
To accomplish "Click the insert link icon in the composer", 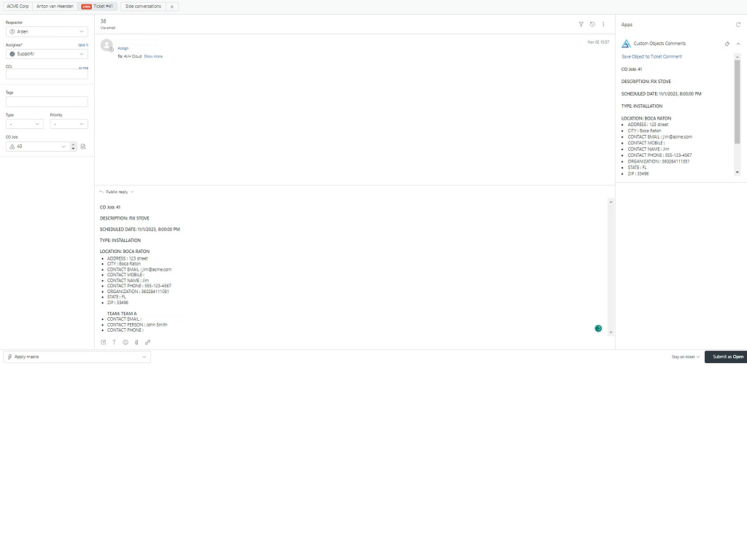I will 147,342.
